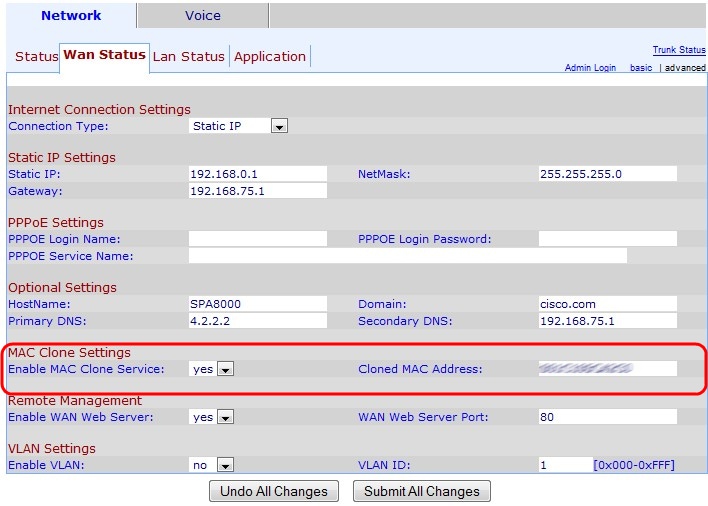Open the Wan Status sub-tab
Viewport: 708px width, 506px height.
(104, 55)
